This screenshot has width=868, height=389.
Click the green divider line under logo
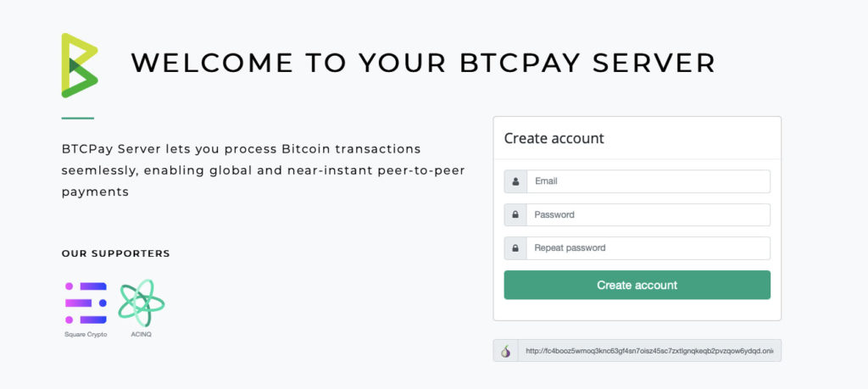pyautogui.click(x=77, y=119)
